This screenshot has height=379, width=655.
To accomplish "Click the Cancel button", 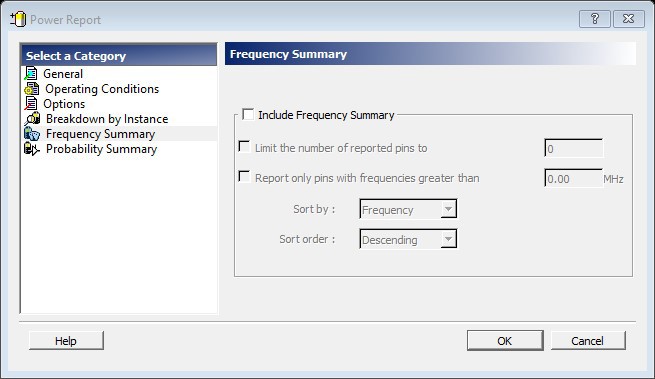I will tap(588, 341).
